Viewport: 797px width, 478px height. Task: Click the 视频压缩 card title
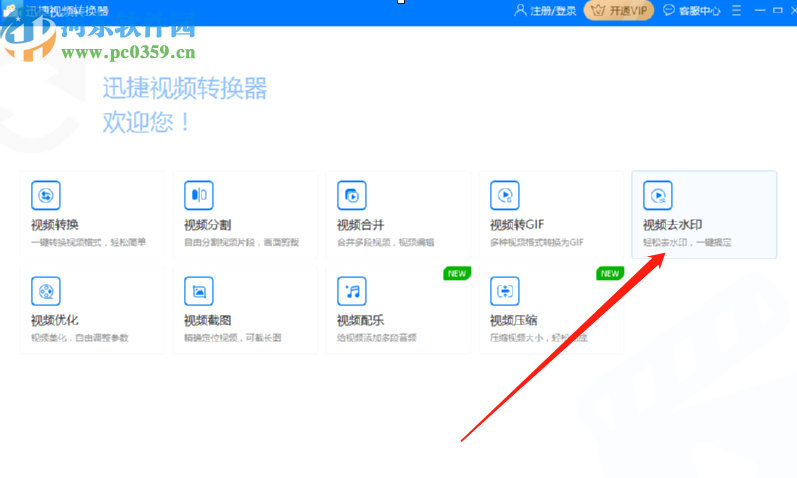coord(514,320)
